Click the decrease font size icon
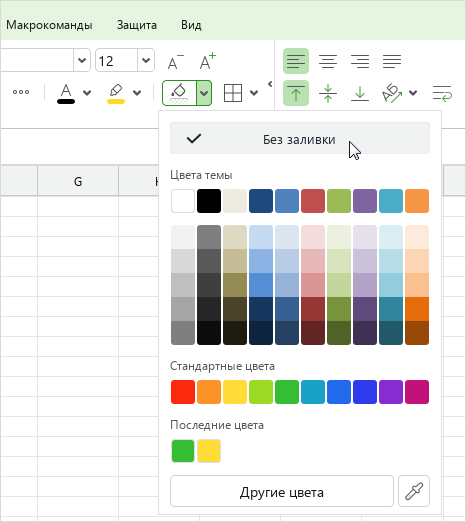 (175, 61)
